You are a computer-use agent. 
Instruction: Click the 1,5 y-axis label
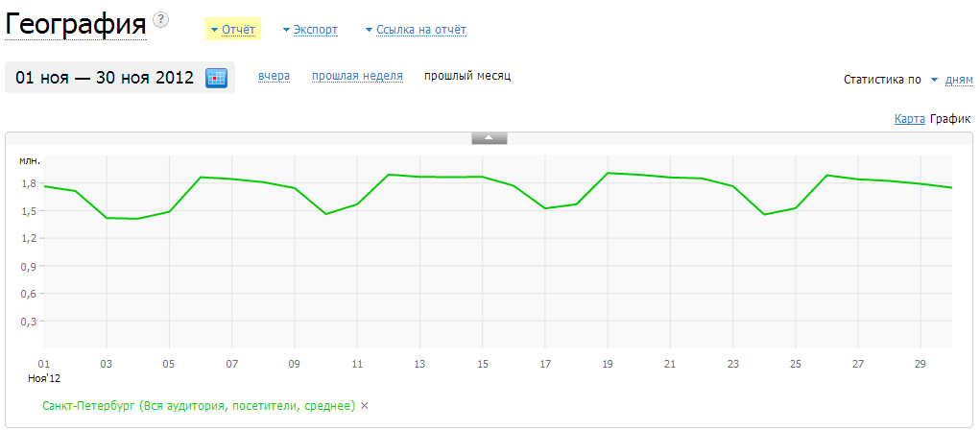point(30,211)
